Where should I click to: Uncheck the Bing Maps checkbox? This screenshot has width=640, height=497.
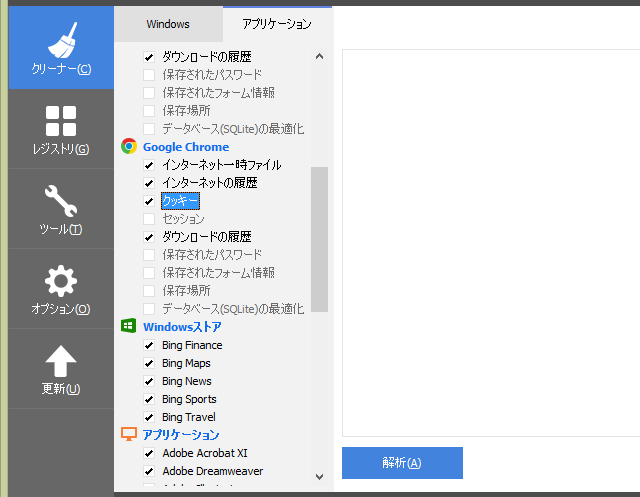pos(149,363)
